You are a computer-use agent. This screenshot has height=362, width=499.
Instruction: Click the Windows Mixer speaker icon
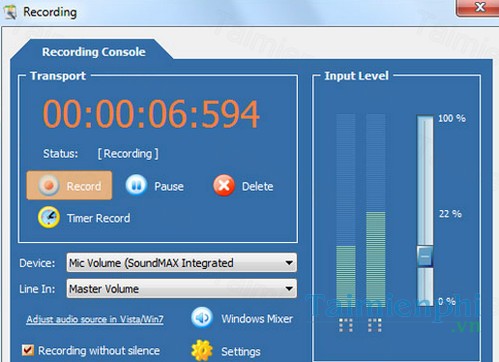(202, 318)
